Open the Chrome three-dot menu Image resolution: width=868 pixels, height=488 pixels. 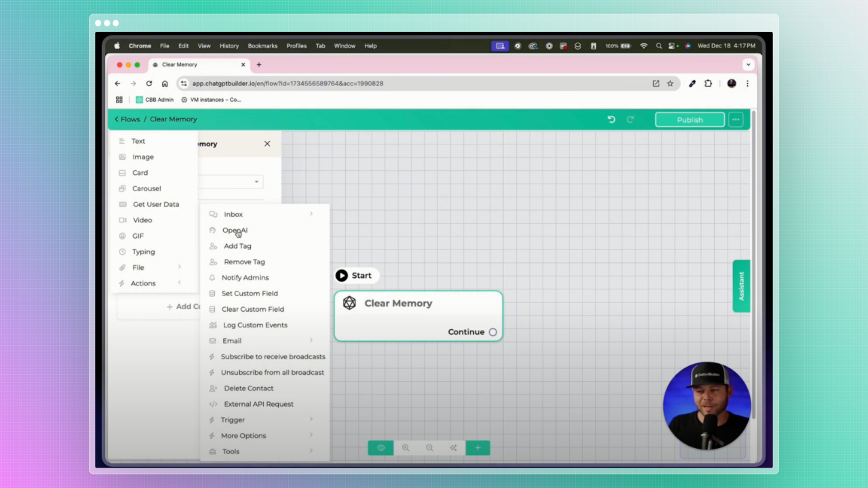coord(747,83)
